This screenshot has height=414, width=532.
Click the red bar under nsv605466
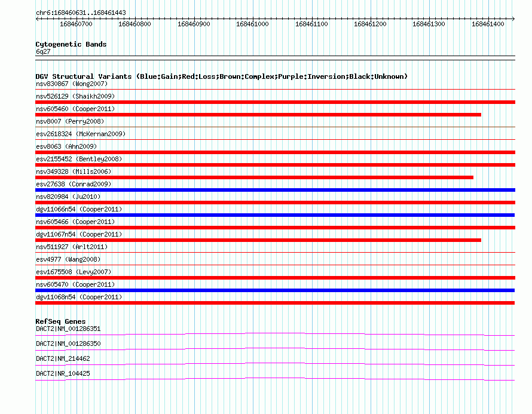tap(275, 228)
